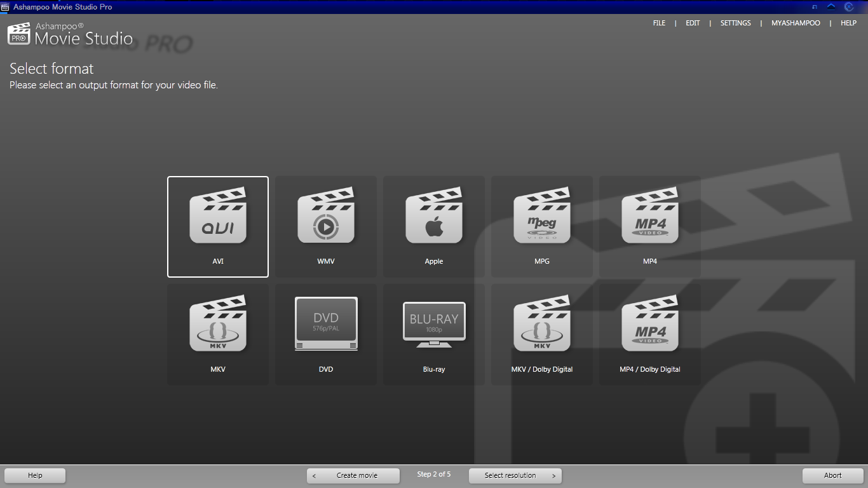The height and width of the screenshot is (488, 868).
Task: Click the 'DVD' label text
Action: tap(326, 369)
